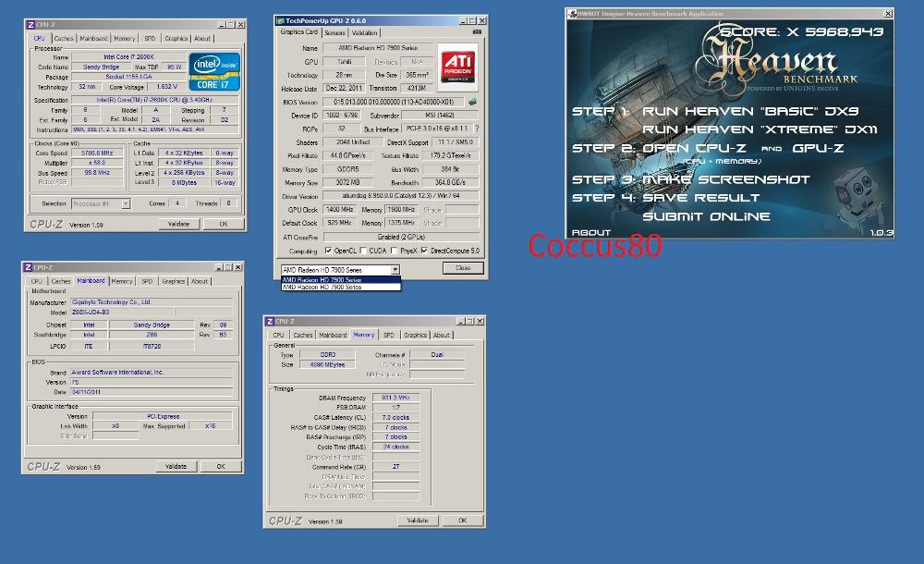Click Validate in CPU-Z mainboard window
Image resolution: width=924 pixels, height=564 pixels.
[x=176, y=467]
